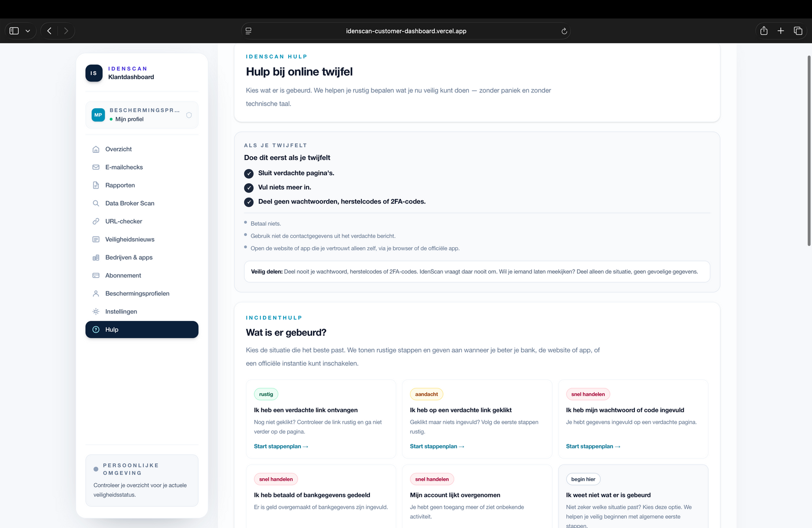Click the "Wat is er gebeurd?" heading

click(x=286, y=333)
